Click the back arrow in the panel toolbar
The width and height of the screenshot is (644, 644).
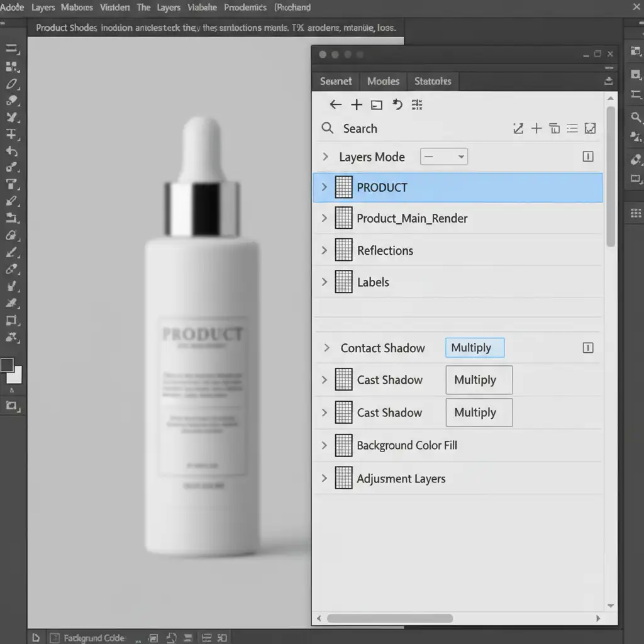pyautogui.click(x=336, y=105)
